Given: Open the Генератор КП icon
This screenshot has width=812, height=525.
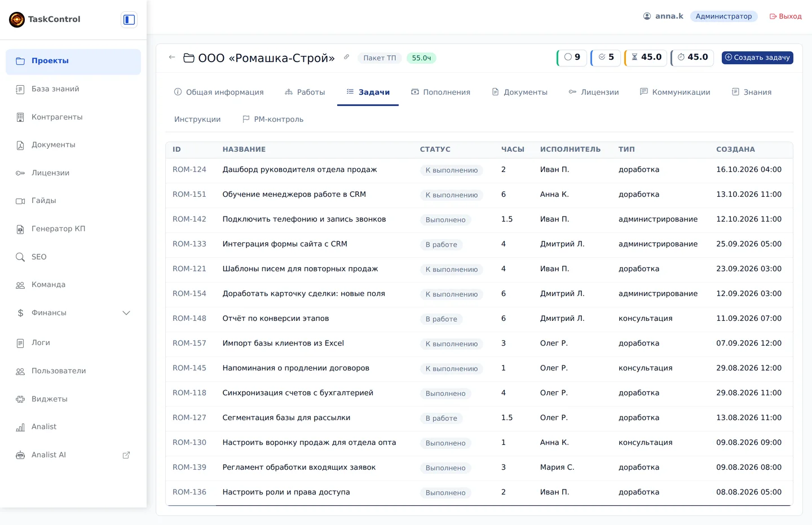Looking at the screenshot, I should (20, 229).
